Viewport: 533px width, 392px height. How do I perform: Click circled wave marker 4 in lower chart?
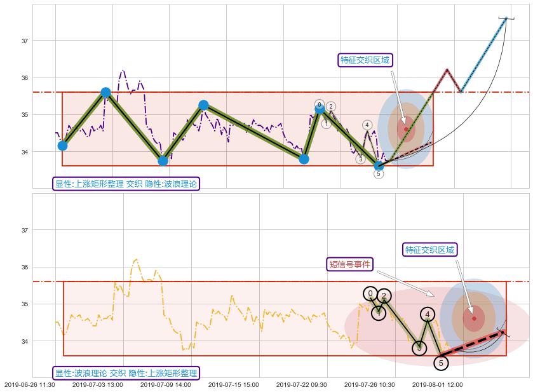pyautogui.click(x=428, y=314)
